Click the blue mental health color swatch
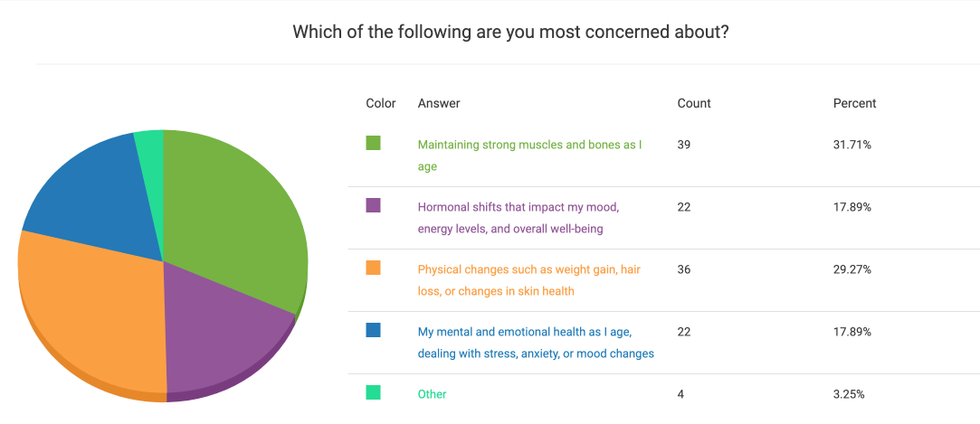The width and height of the screenshot is (980, 424). [373, 330]
